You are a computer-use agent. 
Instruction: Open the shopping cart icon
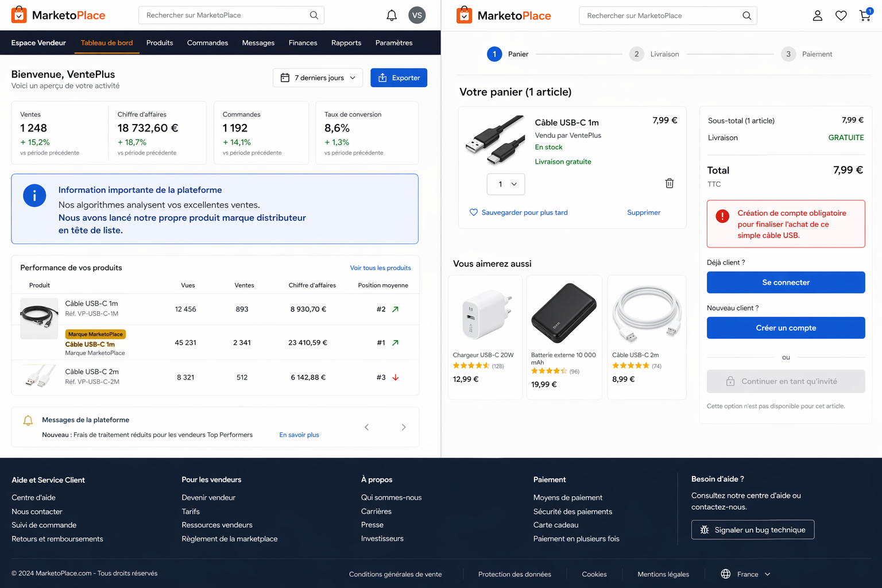point(865,16)
